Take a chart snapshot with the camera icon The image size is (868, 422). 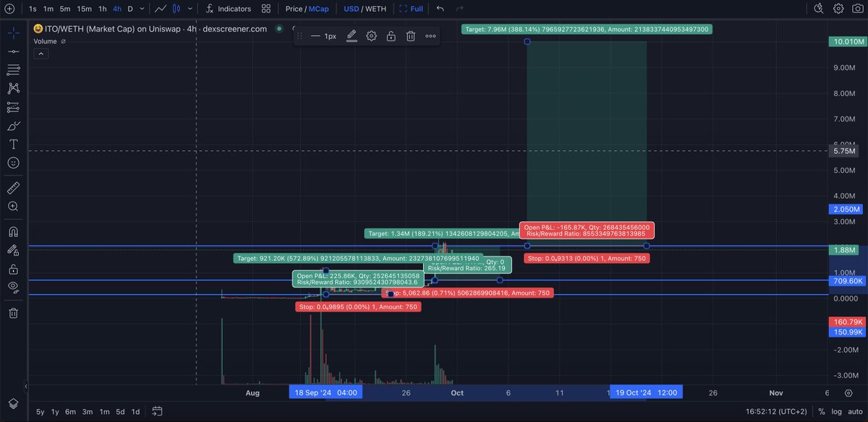click(857, 8)
